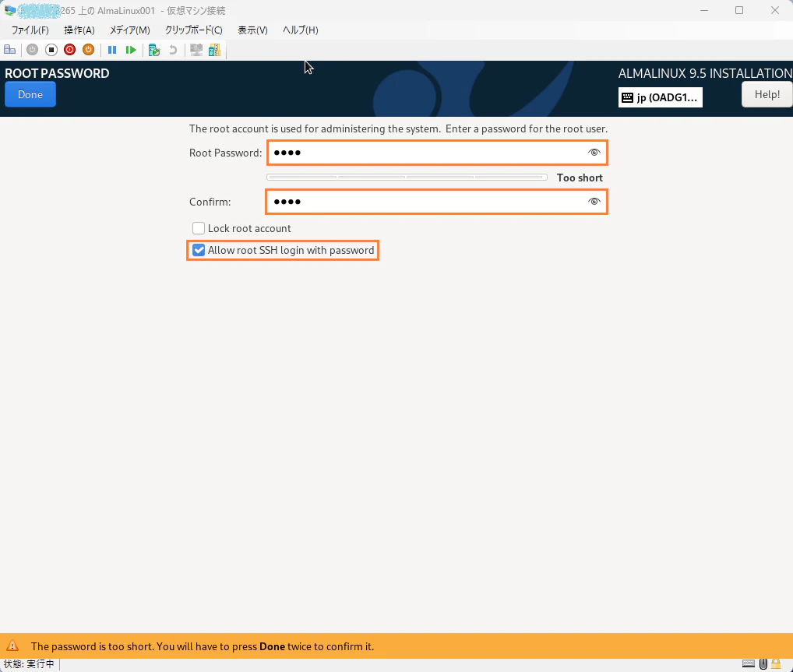
Task: Click the root account description text
Action: [x=399, y=128]
